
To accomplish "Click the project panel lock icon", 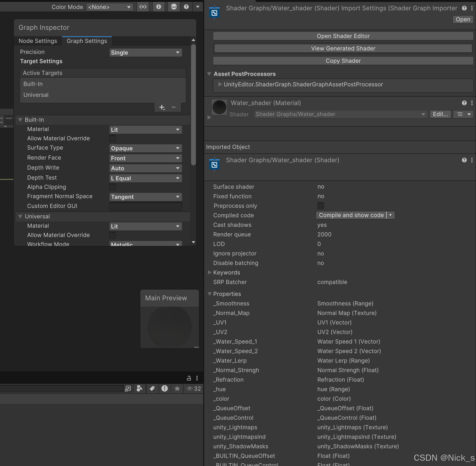I will pos(189,378).
